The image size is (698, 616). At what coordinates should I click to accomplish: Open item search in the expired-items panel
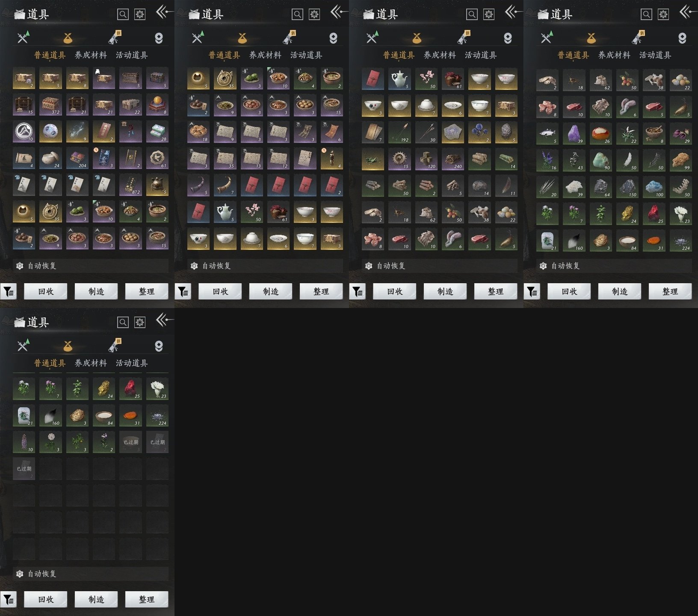[x=123, y=322]
